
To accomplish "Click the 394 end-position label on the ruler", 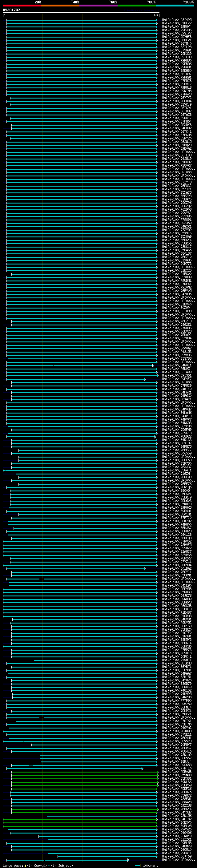I will tap(155, 15).
